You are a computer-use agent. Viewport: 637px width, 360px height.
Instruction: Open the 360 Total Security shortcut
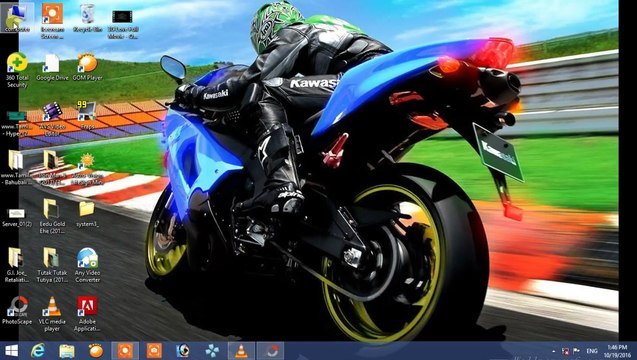pyautogui.click(x=17, y=70)
